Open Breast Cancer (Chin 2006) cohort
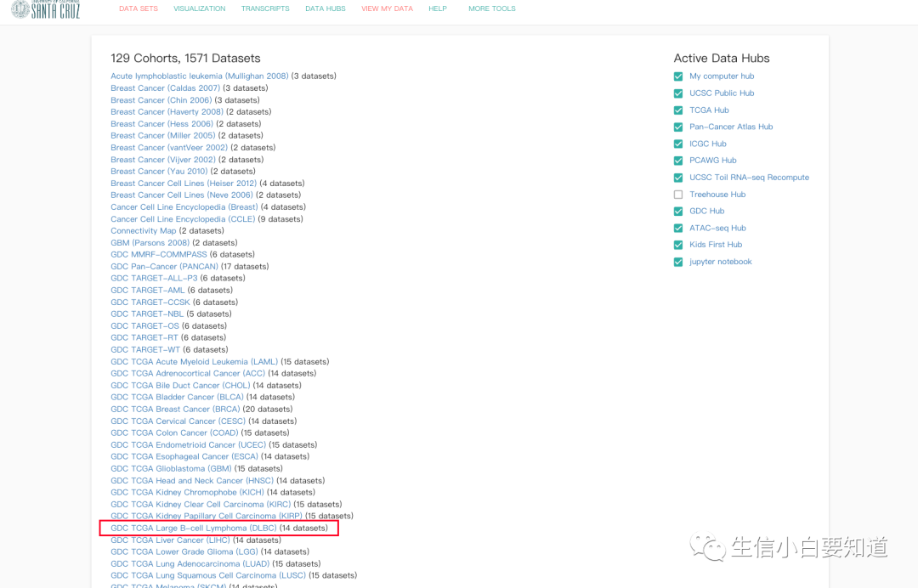Image resolution: width=918 pixels, height=588 pixels. click(x=161, y=100)
